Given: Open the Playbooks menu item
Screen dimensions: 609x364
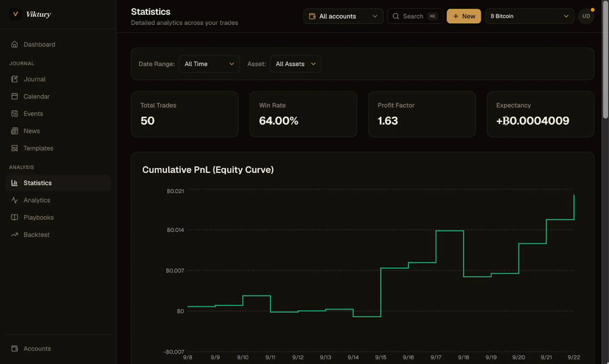Looking at the screenshot, I should point(58,218).
